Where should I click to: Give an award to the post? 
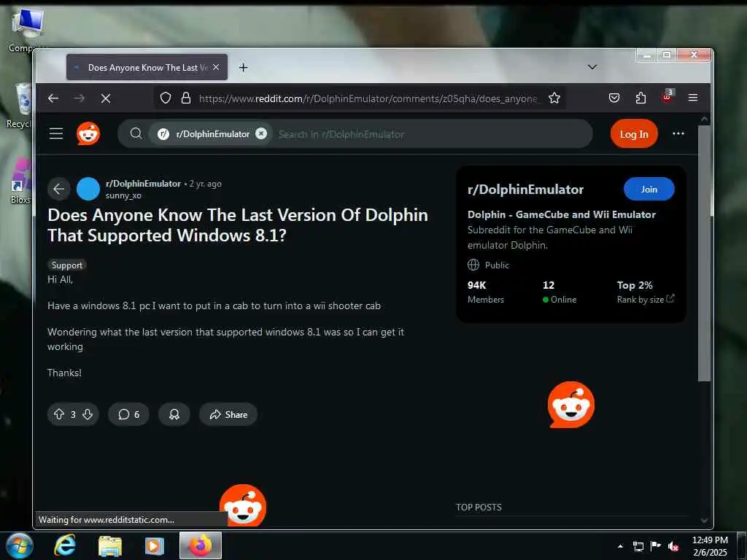(174, 414)
